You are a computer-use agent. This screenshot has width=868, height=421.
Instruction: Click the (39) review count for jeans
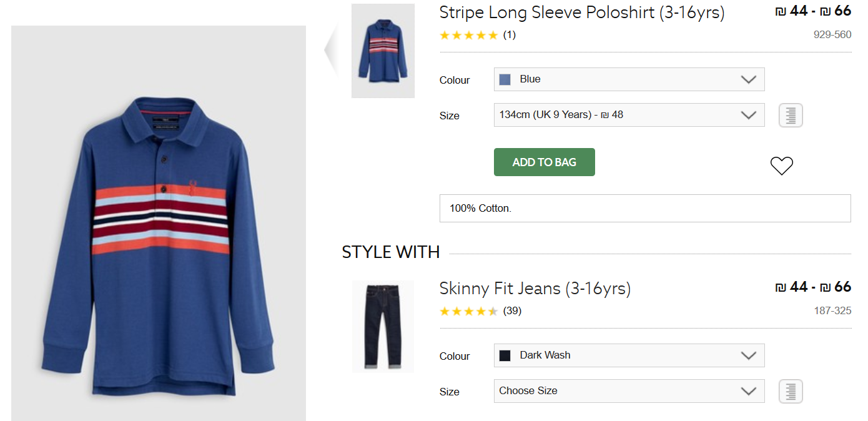(x=512, y=311)
